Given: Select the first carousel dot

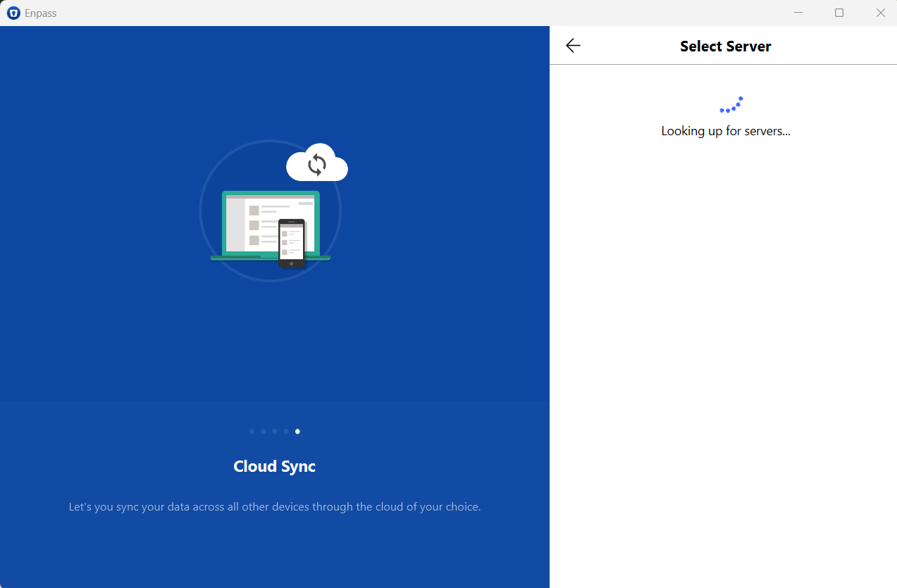Looking at the screenshot, I should (x=252, y=431).
